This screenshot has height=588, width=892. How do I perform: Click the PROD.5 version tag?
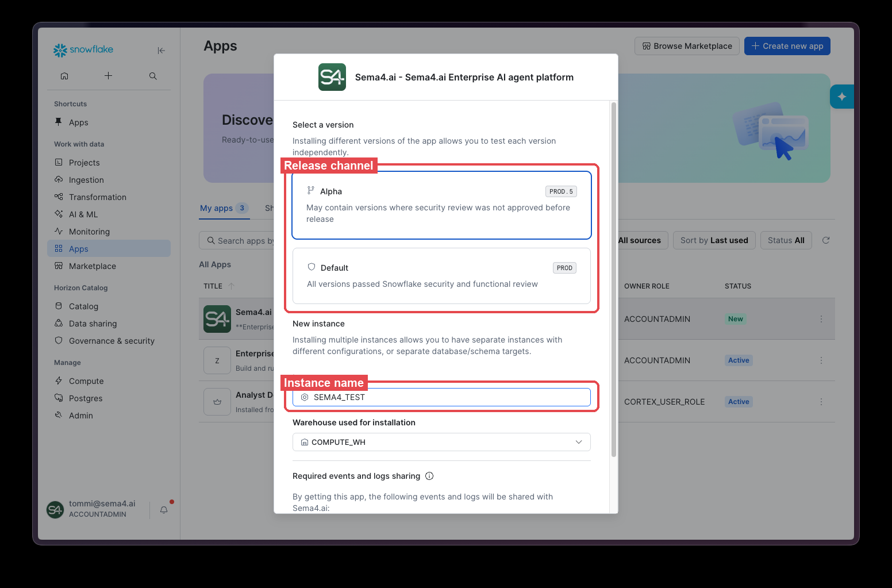coord(561,191)
